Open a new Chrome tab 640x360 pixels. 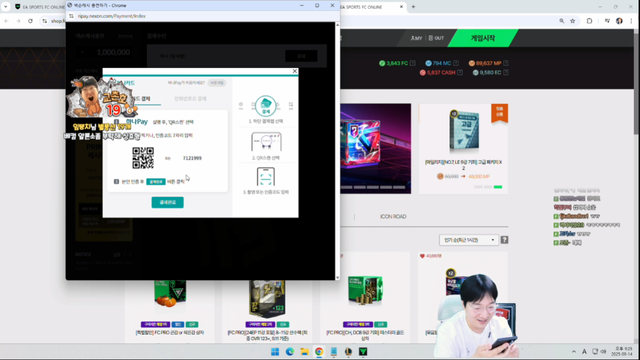[413, 7]
